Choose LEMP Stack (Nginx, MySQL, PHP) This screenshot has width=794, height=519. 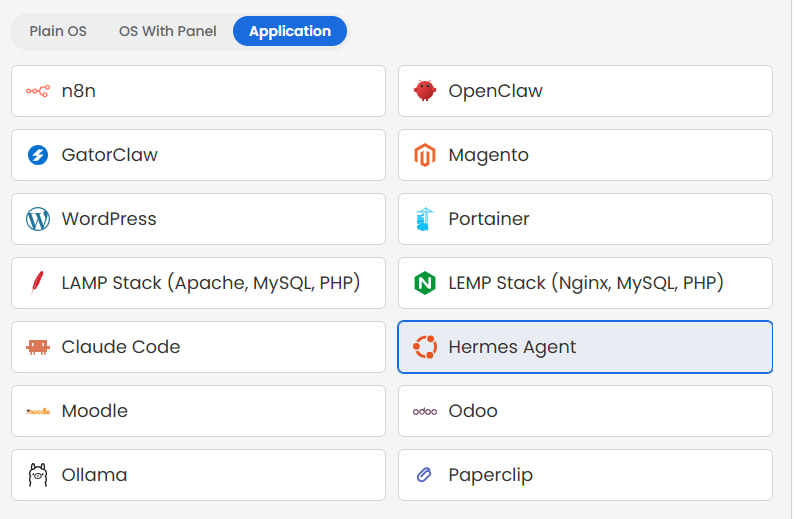(x=585, y=283)
